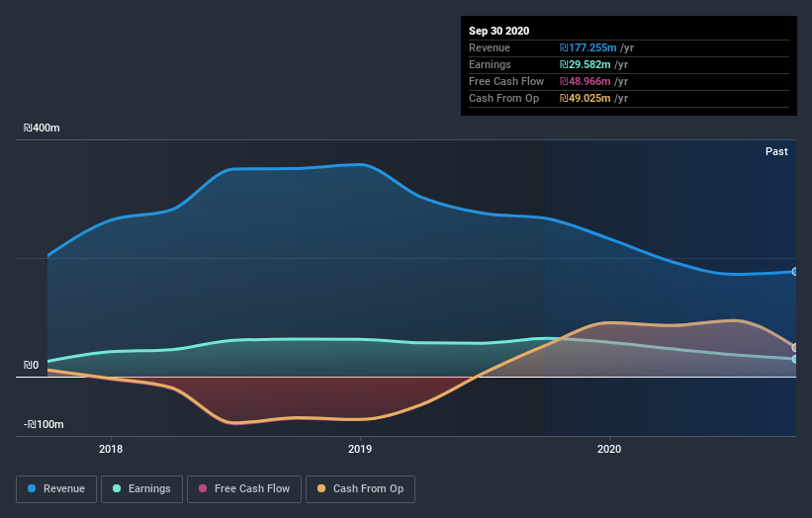Click the Sep 30 2020 tooltip date
The image size is (812, 518).
[x=498, y=31]
